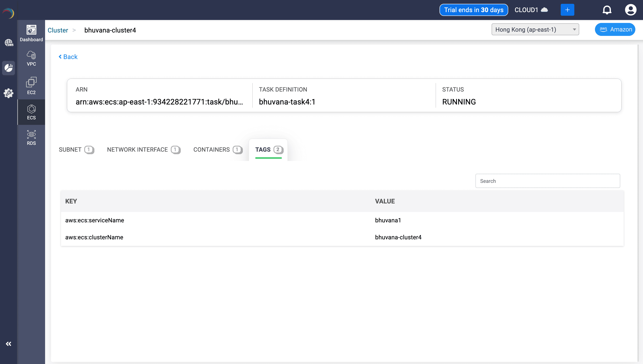
Task: Open the notifications bell
Action: pyautogui.click(x=607, y=10)
